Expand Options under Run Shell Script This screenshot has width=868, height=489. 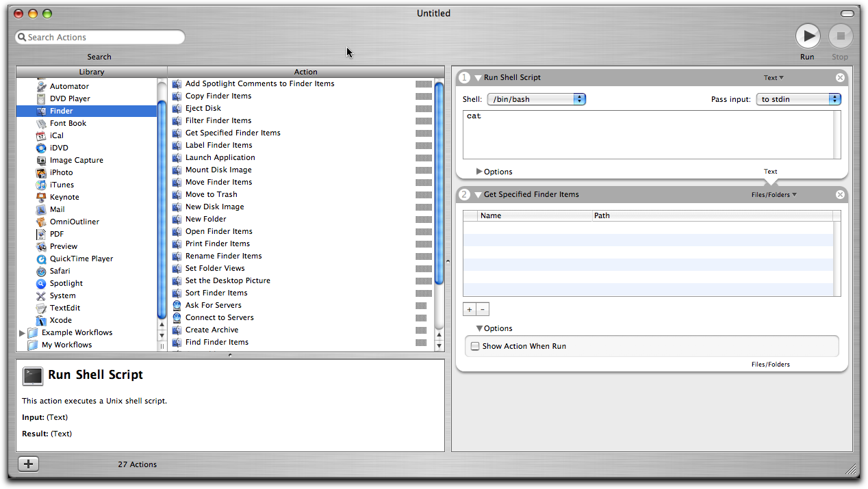pos(479,172)
